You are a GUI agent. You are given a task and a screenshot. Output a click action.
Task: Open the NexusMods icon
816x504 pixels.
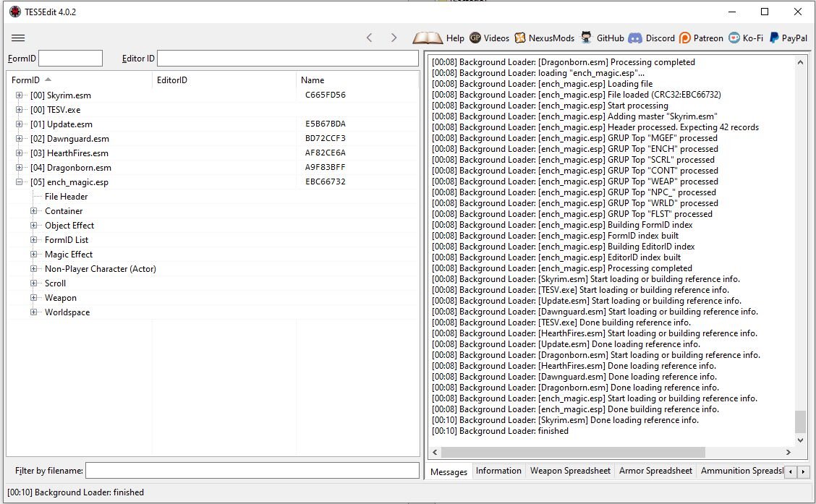tap(520, 38)
